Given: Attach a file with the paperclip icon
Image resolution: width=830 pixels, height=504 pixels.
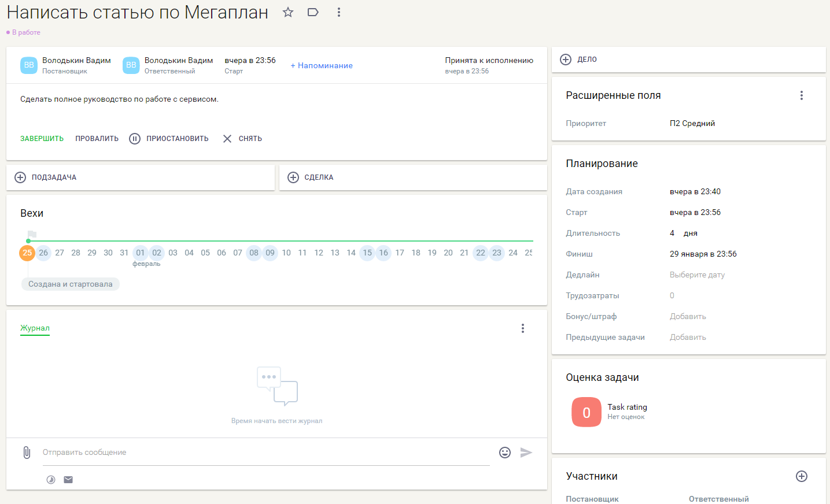Looking at the screenshot, I should click(x=27, y=453).
